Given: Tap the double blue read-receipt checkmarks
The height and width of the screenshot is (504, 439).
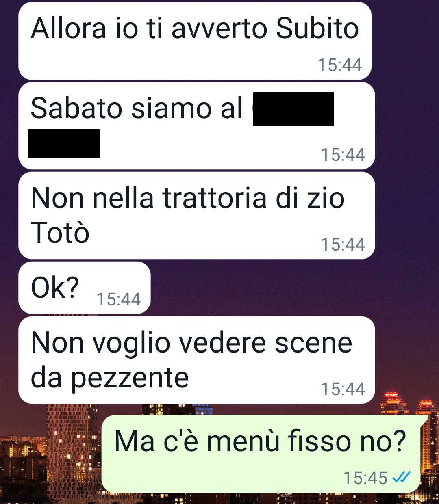Looking at the screenshot, I should click(401, 477).
